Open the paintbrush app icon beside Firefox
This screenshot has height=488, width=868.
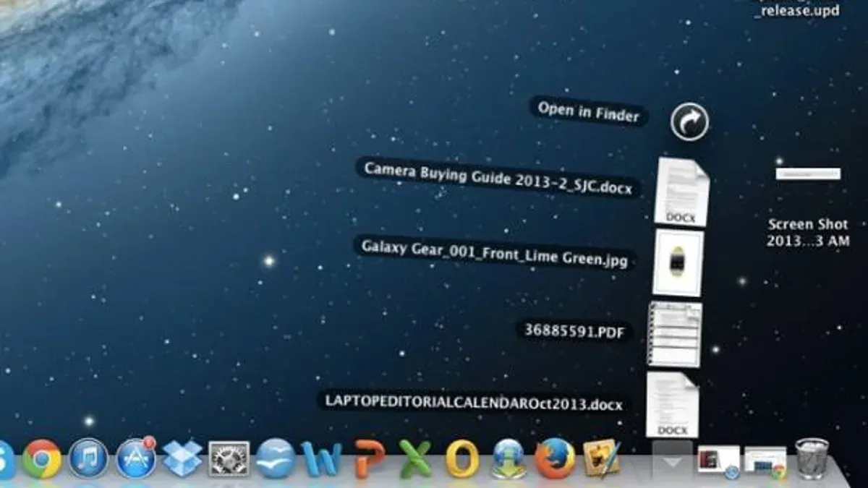tap(601, 458)
